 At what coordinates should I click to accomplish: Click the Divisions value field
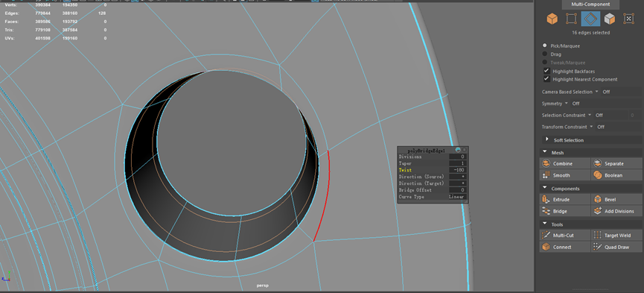(x=458, y=157)
